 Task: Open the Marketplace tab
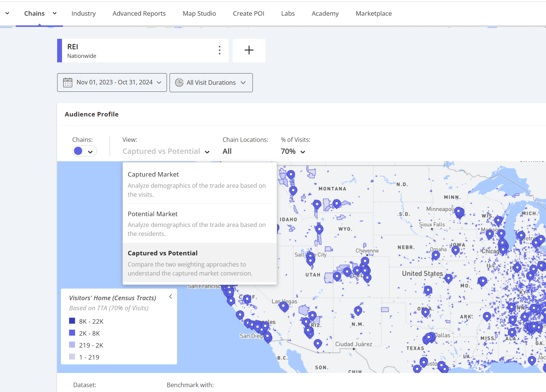point(373,13)
